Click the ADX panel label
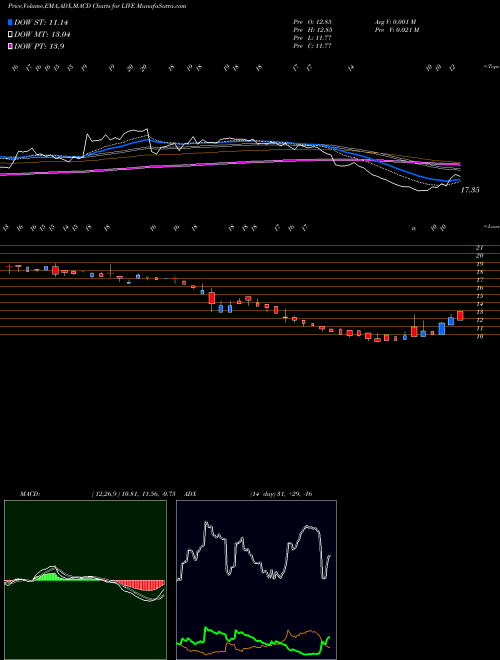 (x=191, y=494)
